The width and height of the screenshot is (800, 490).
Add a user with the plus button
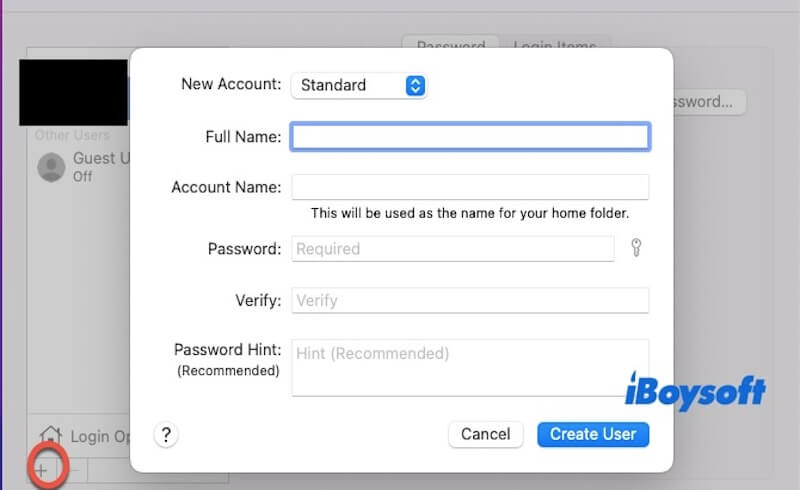click(x=42, y=468)
